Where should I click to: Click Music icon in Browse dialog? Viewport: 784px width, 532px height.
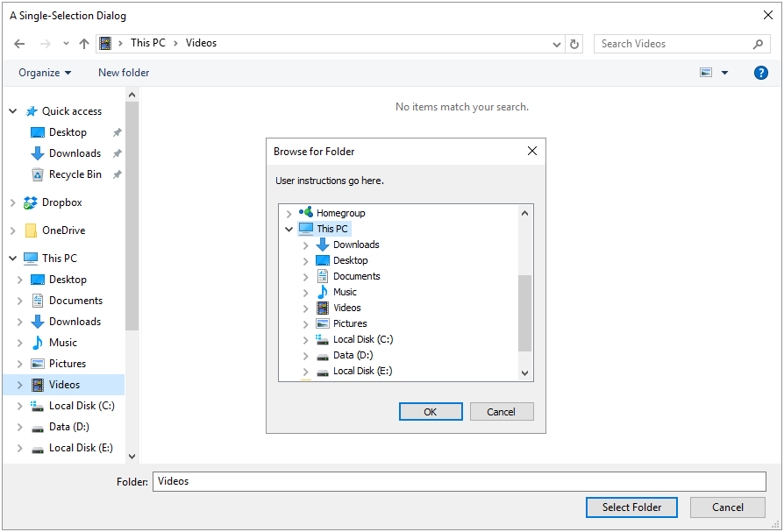(323, 292)
